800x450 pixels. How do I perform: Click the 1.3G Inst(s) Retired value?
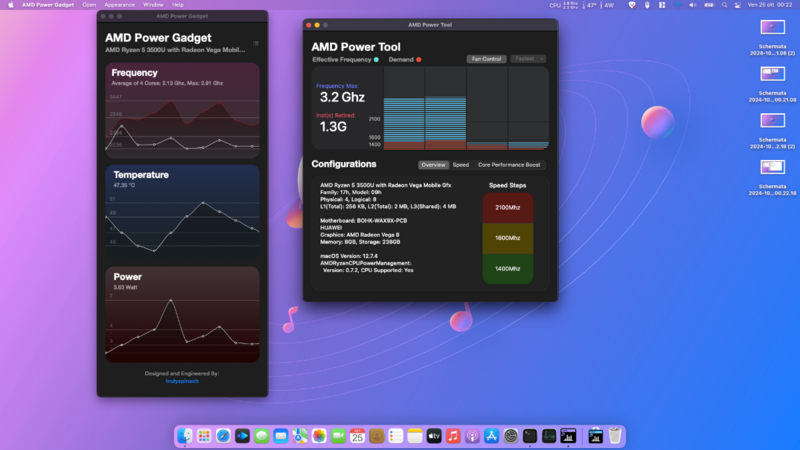click(x=333, y=127)
